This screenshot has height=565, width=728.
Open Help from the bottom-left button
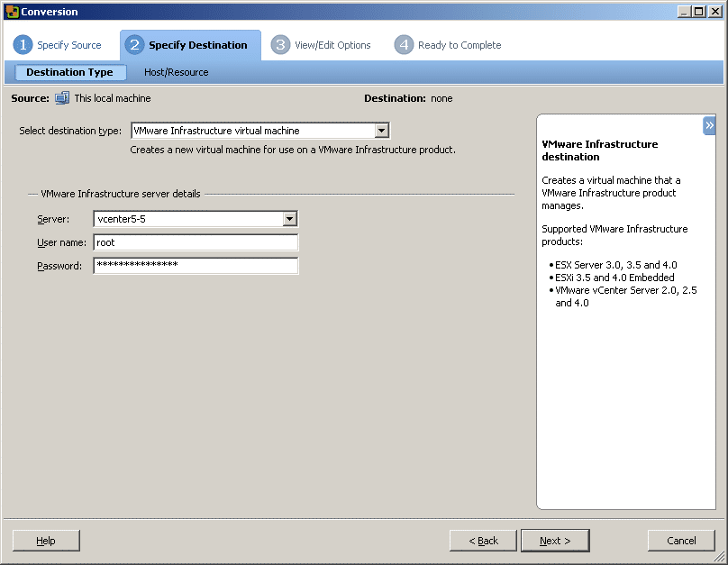tap(46, 541)
